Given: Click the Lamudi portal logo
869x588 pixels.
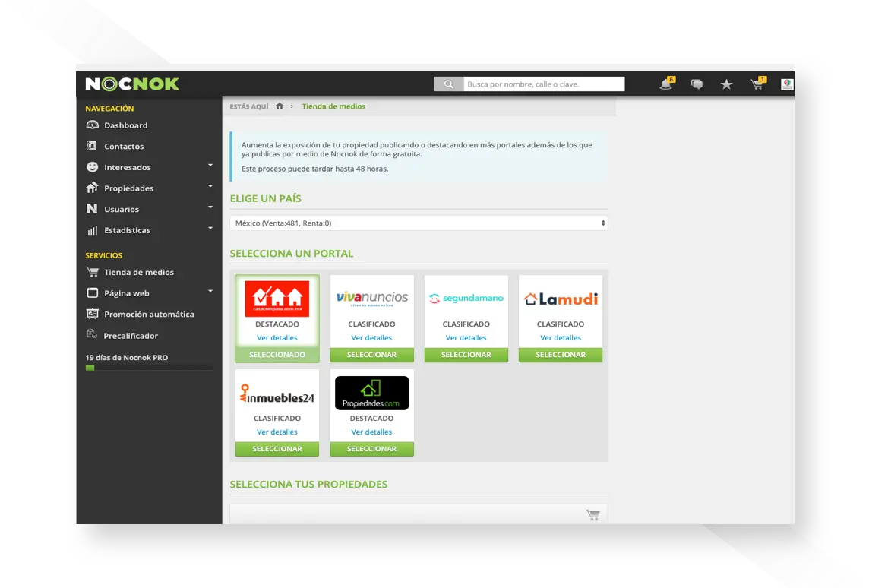Looking at the screenshot, I should tap(561, 299).
